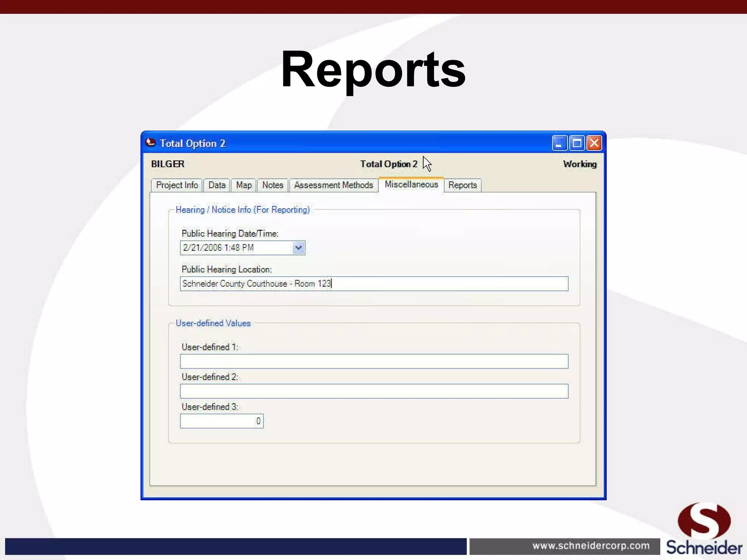Minimize the Total Option 2 window
The image size is (747, 560).
click(x=559, y=143)
